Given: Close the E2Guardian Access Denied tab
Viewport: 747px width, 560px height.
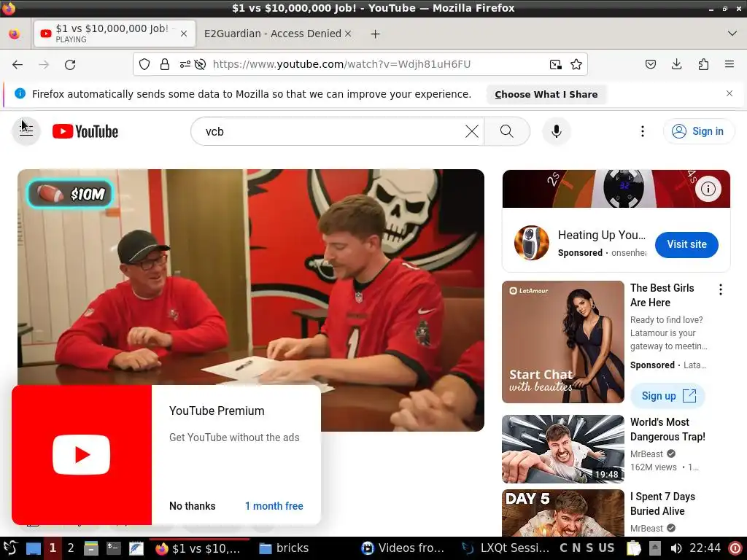Looking at the screenshot, I should pyautogui.click(x=348, y=34).
